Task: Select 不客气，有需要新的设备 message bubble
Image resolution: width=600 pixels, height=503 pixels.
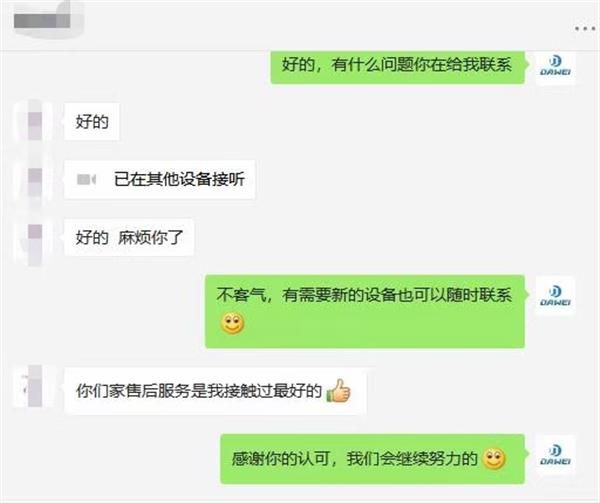Action: click(365, 311)
